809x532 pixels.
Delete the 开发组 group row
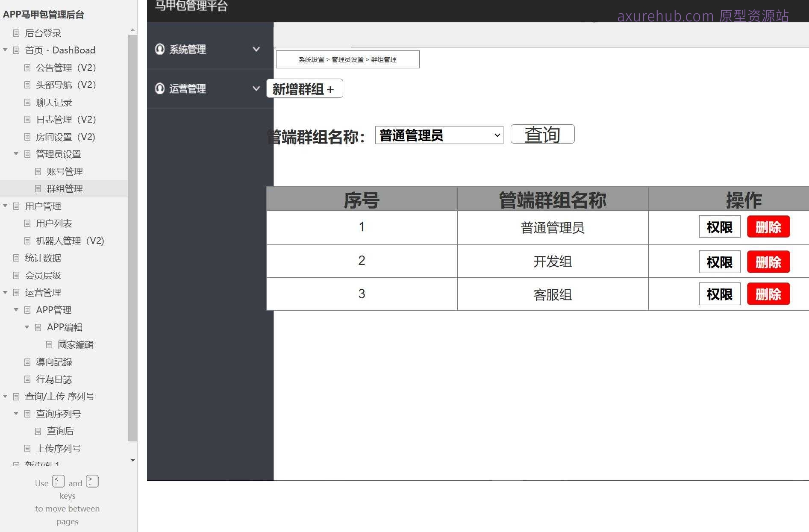click(768, 262)
